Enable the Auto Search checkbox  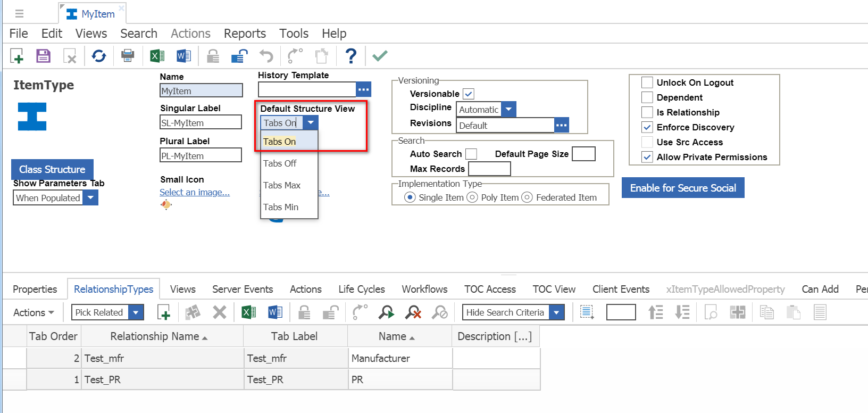pyautogui.click(x=471, y=154)
